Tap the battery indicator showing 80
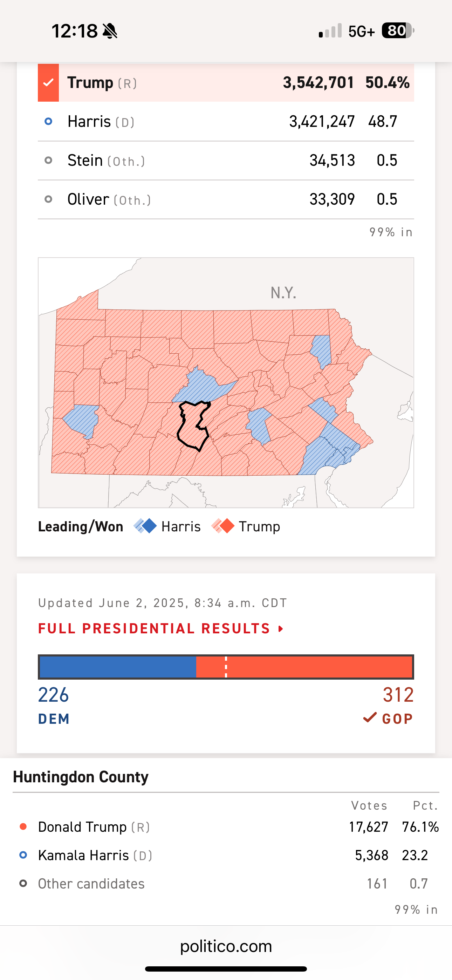This screenshot has height=980, width=452. (398, 30)
